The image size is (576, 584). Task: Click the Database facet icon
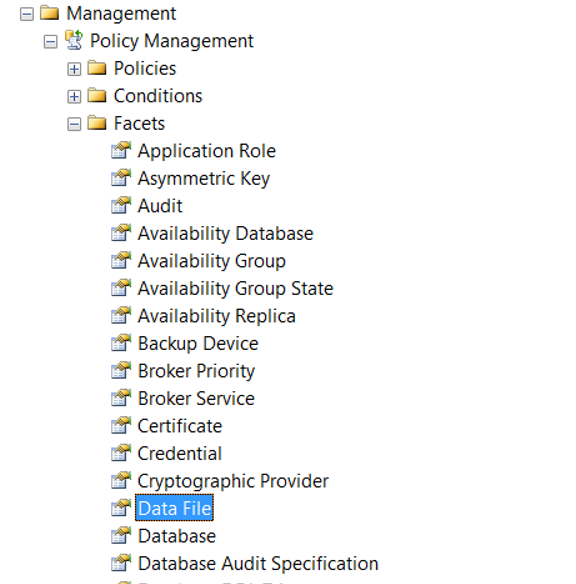121,536
